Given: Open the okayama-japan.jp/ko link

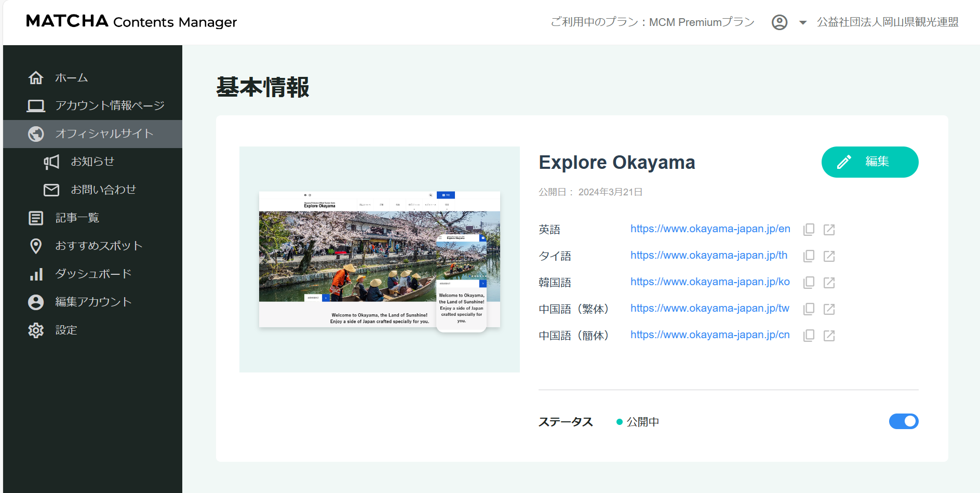Looking at the screenshot, I should click(710, 282).
